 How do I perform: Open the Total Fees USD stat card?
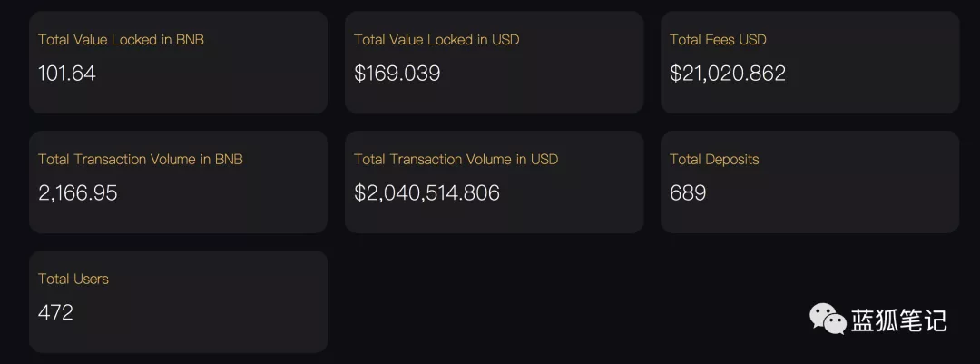(810, 62)
